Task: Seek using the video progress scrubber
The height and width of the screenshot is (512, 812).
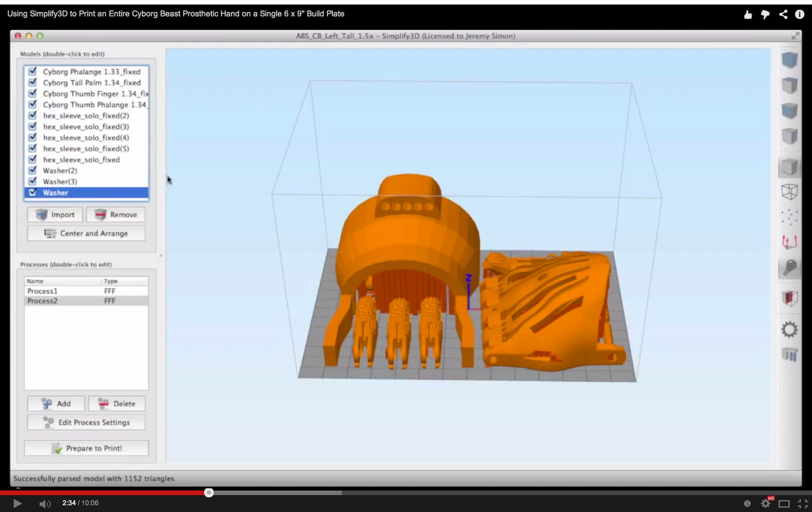Action: [x=209, y=492]
